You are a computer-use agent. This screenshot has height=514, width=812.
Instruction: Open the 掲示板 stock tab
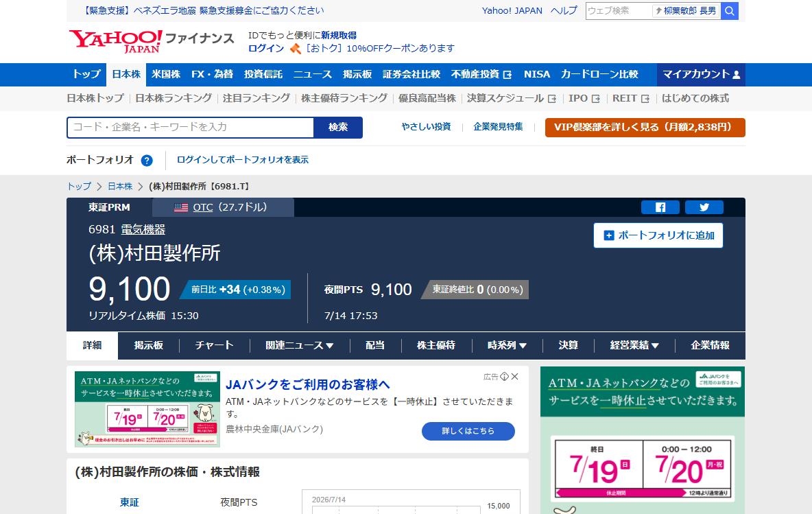pos(149,346)
